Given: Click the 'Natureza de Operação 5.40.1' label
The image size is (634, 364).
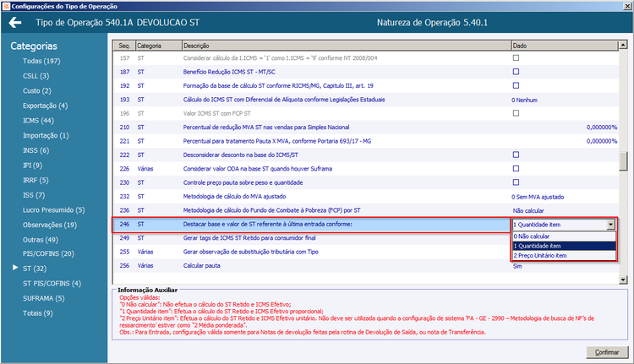Looking at the screenshot, I should (432, 23).
